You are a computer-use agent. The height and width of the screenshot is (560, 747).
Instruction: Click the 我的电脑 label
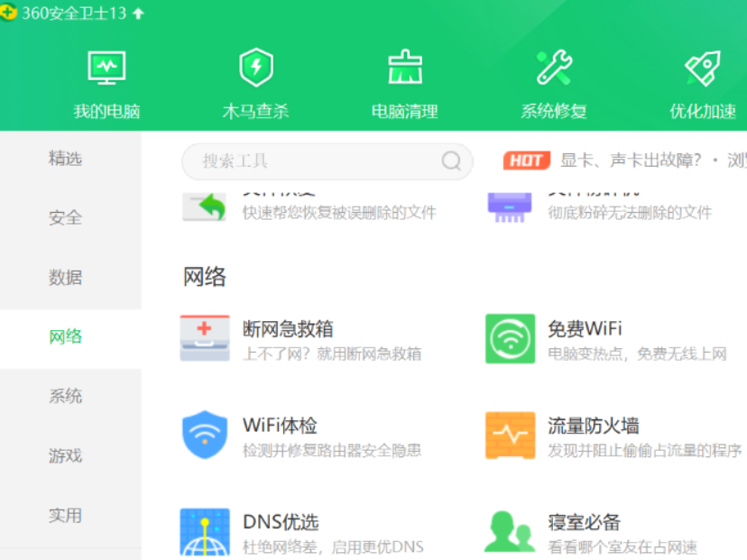point(106,112)
